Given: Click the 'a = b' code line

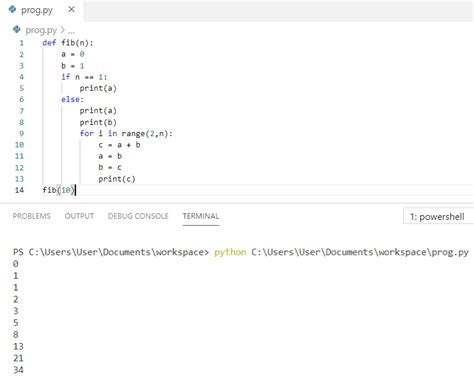Looking at the screenshot, I should (x=110, y=156).
